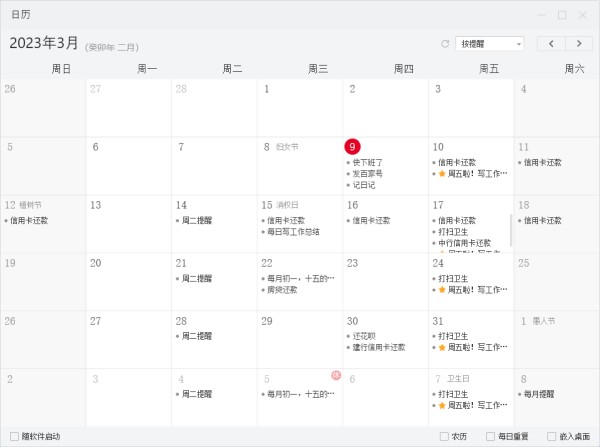The height and width of the screenshot is (447, 600).
Task: Click the star icon on March 10 event
Action: (442, 174)
